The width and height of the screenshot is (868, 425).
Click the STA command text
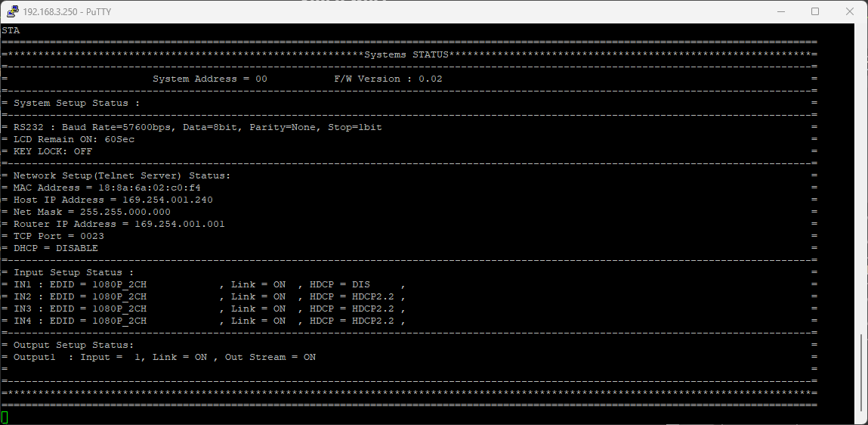11,30
